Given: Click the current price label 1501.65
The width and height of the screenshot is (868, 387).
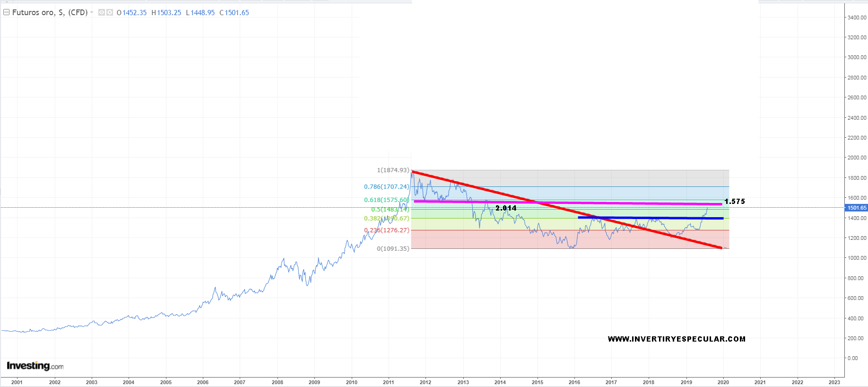Looking at the screenshot, I should click(x=856, y=208).
